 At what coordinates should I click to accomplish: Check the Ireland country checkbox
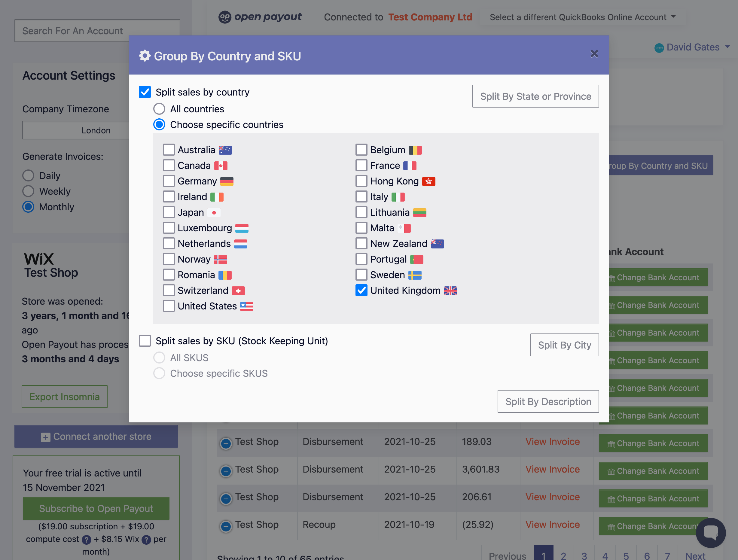169,197
